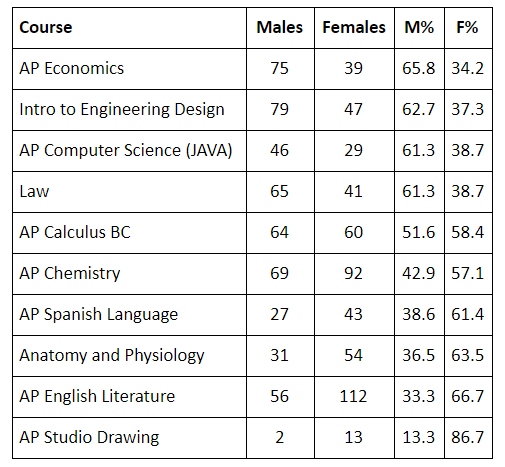This screenshot has height=467, width=505.
Task: Click the F% header cell
Action: (468, 28)
